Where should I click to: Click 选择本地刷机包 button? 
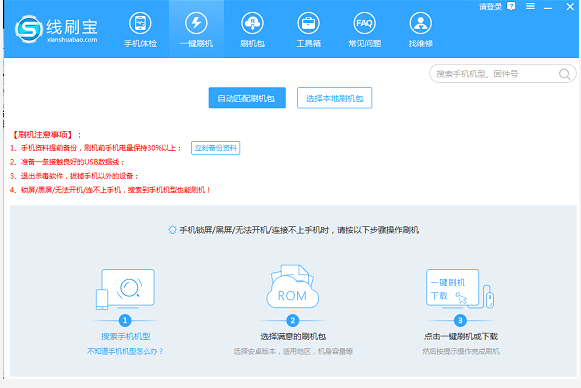334,98
